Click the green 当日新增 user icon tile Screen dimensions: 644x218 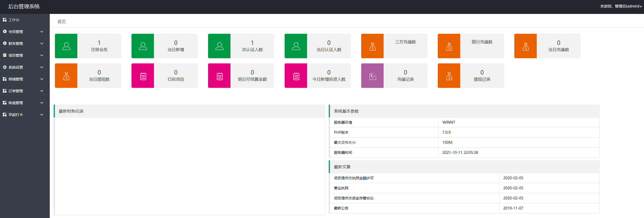coord(143,46)
